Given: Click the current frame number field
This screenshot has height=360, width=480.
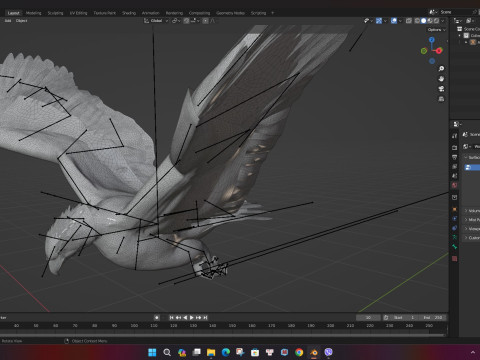Looking at the screenshot, I should coord(368,317).
